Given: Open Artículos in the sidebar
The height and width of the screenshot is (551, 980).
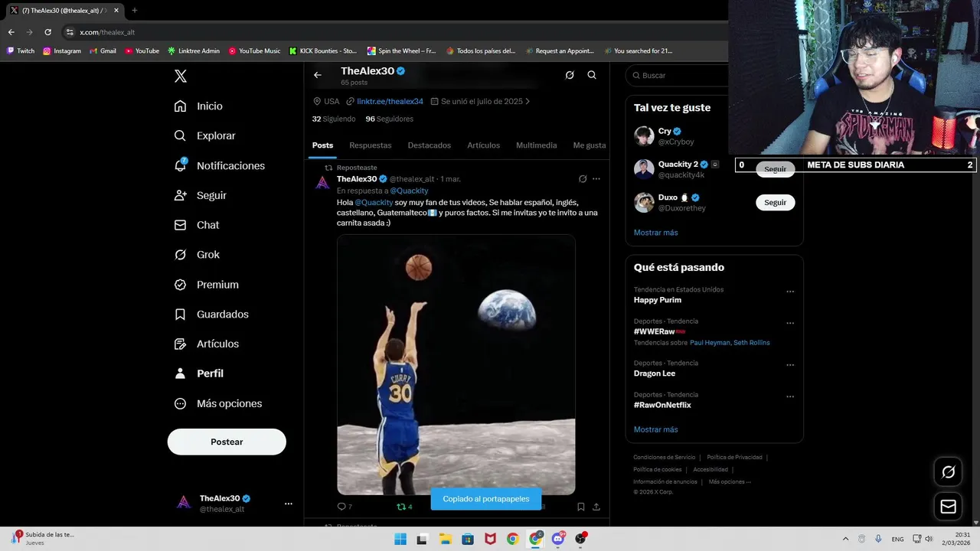Looking at the screenshot, I should (206, 344).
